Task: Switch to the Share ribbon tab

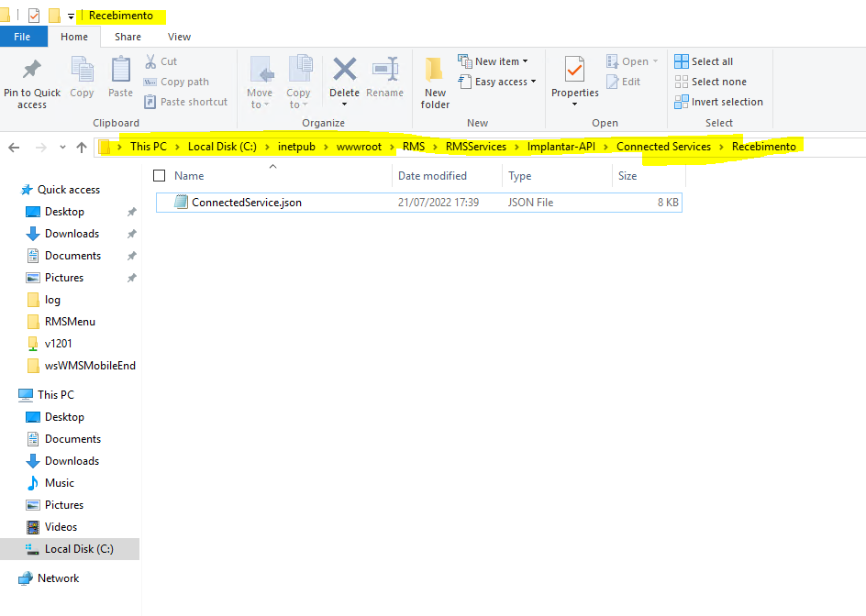Action: coord(128,37)
